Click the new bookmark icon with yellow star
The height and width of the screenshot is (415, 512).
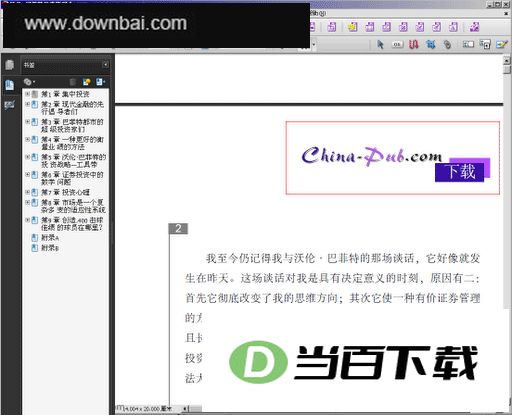[86, 82]
